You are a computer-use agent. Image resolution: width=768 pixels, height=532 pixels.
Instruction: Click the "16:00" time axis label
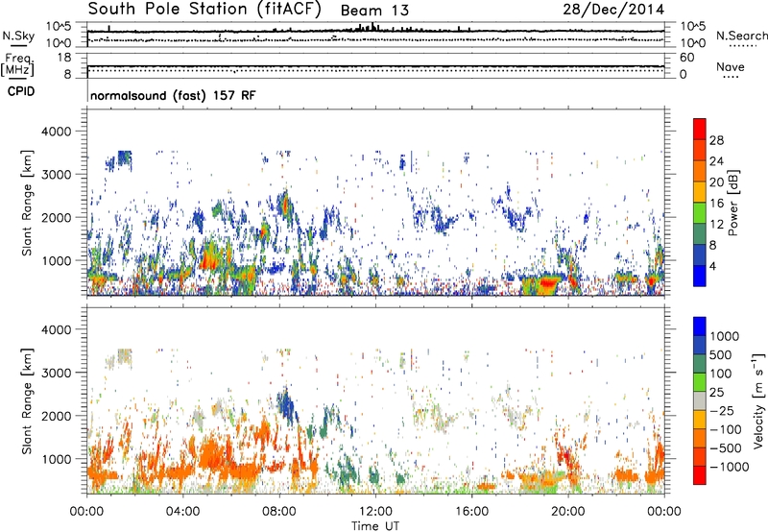tap(471, 512)
